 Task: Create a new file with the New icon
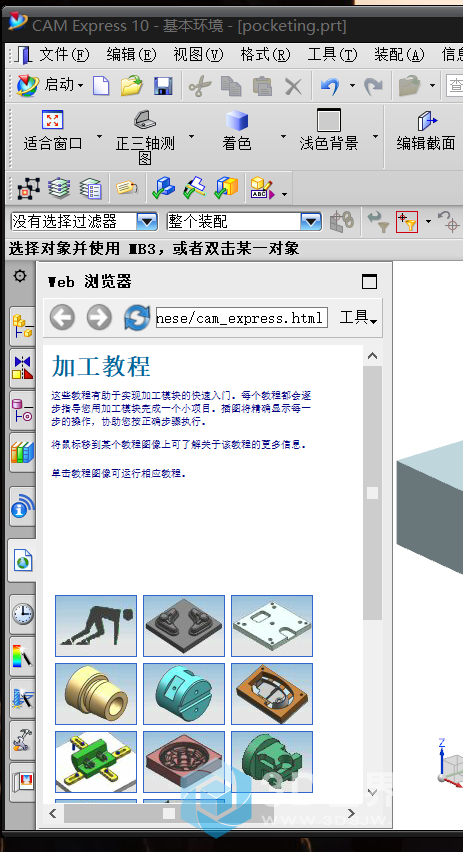(x=101, y=86)
